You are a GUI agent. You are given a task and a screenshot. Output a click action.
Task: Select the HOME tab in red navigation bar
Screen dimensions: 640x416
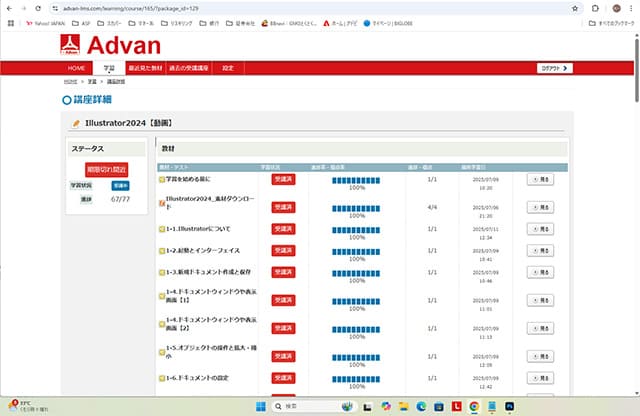click(x=77, y=68)
